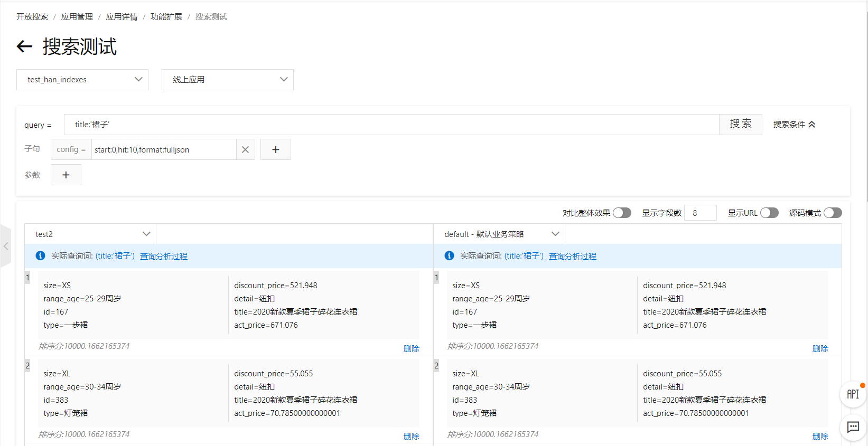Viewport: 868px width, 446px height.
Task: Clear the config clause with the X icon
Action: click(245, 149)
